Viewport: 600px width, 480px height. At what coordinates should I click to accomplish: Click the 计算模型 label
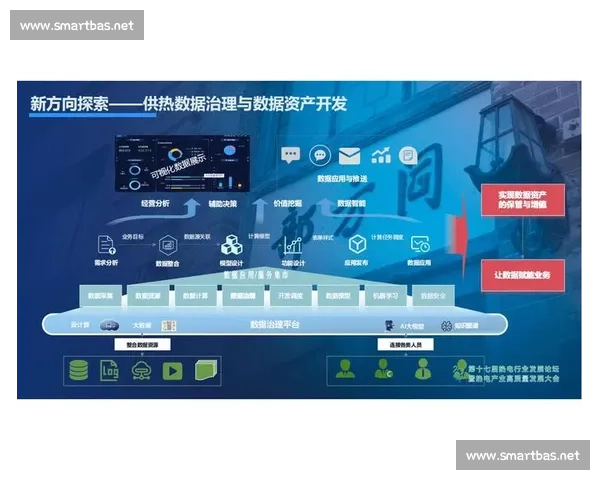coord(259,237)
